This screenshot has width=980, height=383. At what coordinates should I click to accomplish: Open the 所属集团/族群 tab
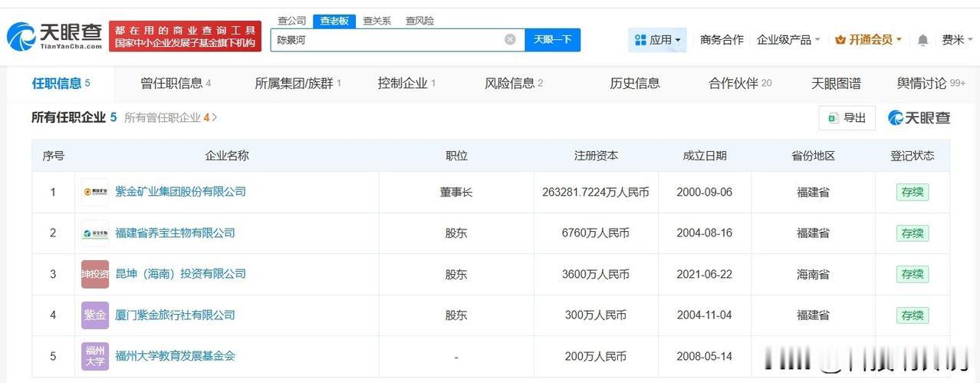[298, 83]
